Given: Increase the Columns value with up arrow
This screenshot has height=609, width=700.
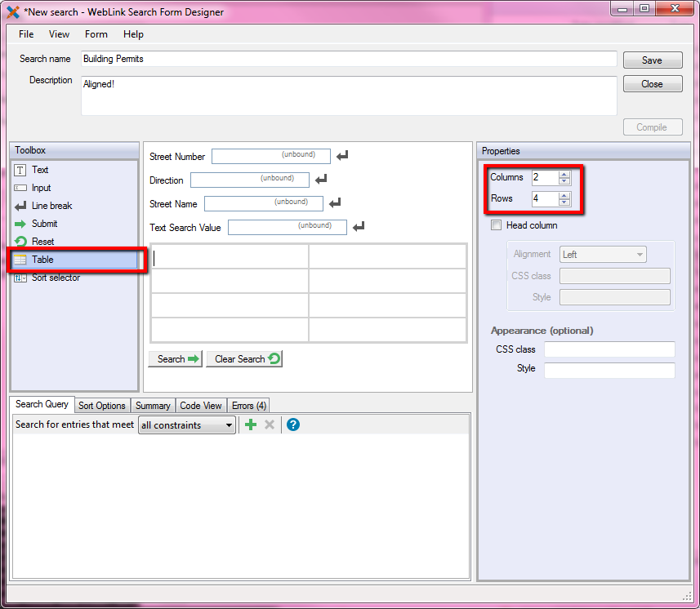Looking at the screenshot, I should pyautogui.click(x=564, y=173).
